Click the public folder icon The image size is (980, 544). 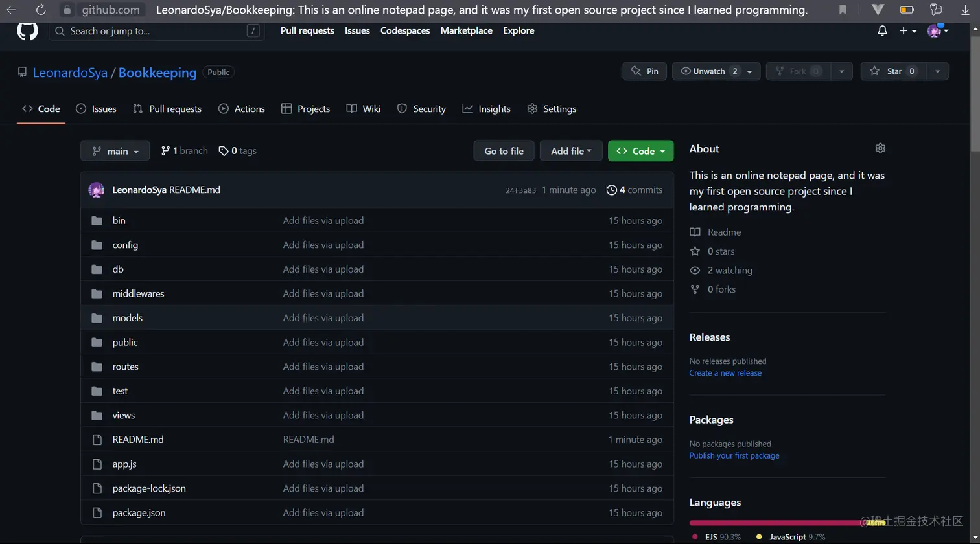pyautogui.click(x=97, y=342)
